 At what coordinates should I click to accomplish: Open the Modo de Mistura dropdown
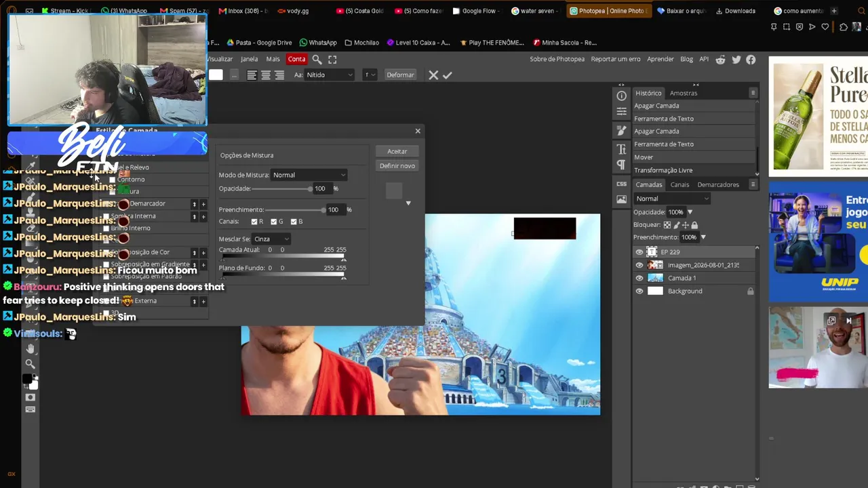pos(309,176)
